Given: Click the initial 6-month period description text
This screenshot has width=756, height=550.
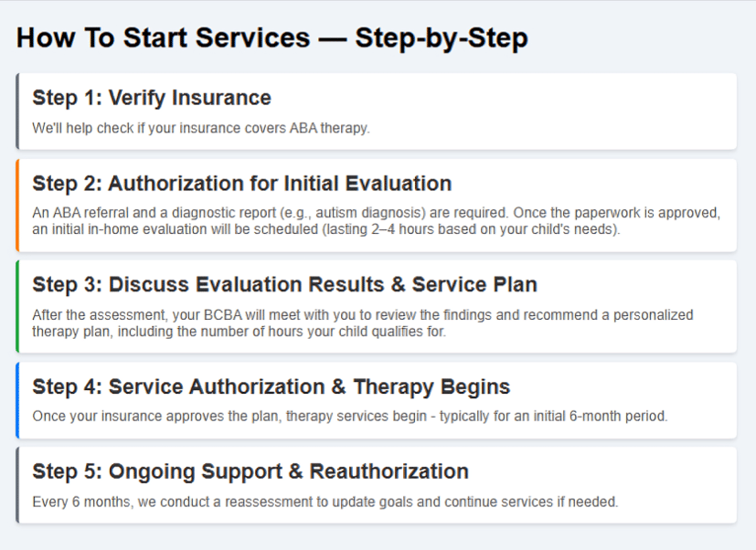Looking at the screenshot, I should click(350, 416).
